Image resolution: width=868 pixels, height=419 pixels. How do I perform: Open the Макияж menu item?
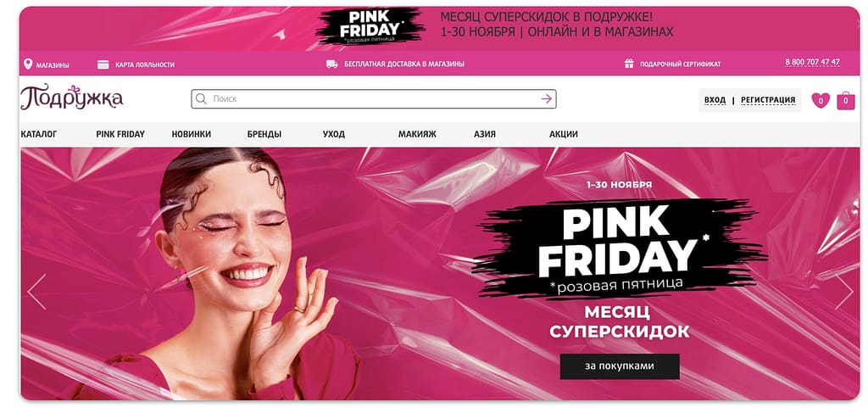coord(417,134)
